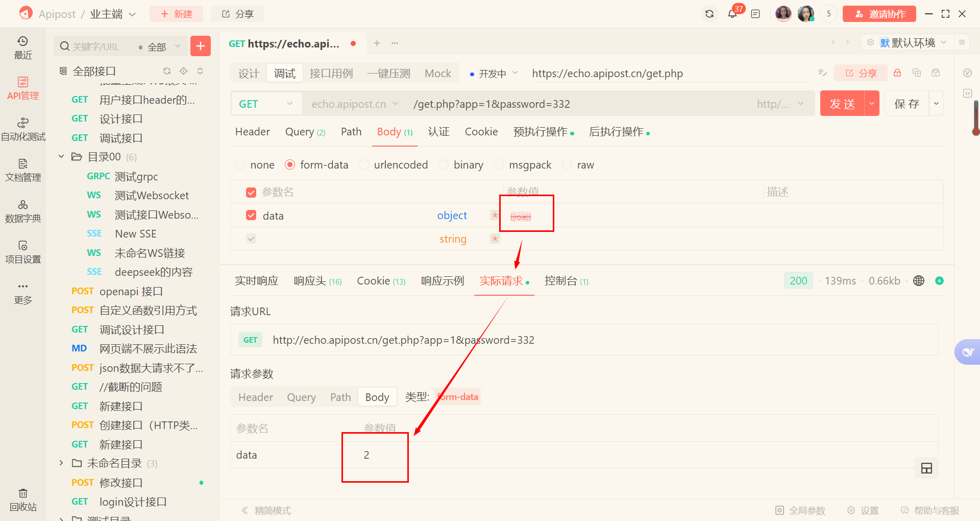
Task: Open 数据字典 in the left sidebar
Action: tap(23, 211)
